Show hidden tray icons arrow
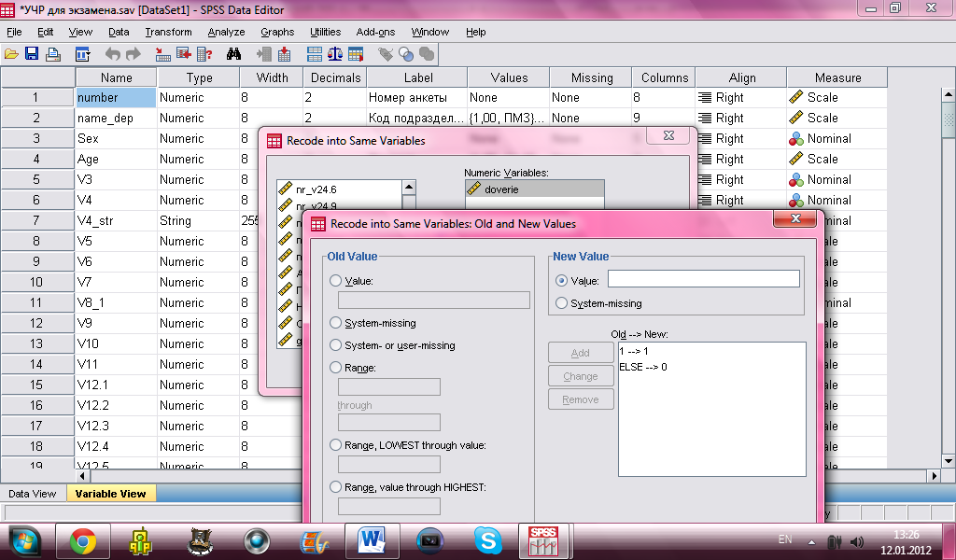 click(x=811, y=541)
